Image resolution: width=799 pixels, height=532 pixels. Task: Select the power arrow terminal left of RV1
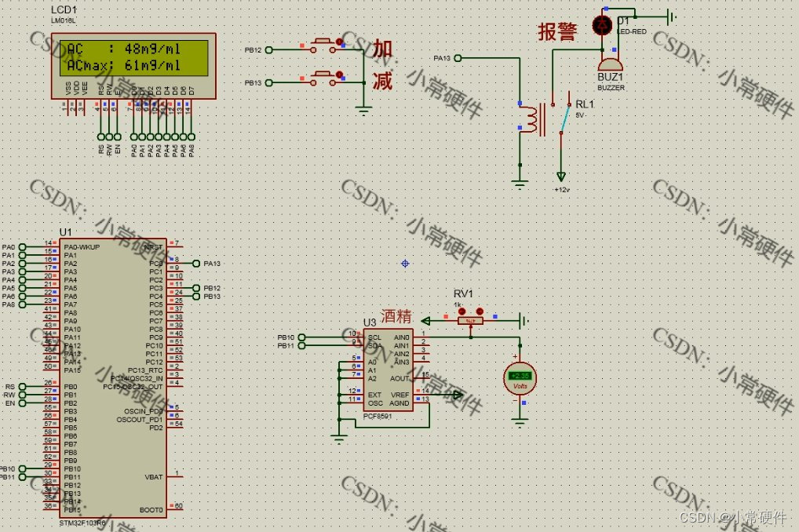(x=426, y=321)
